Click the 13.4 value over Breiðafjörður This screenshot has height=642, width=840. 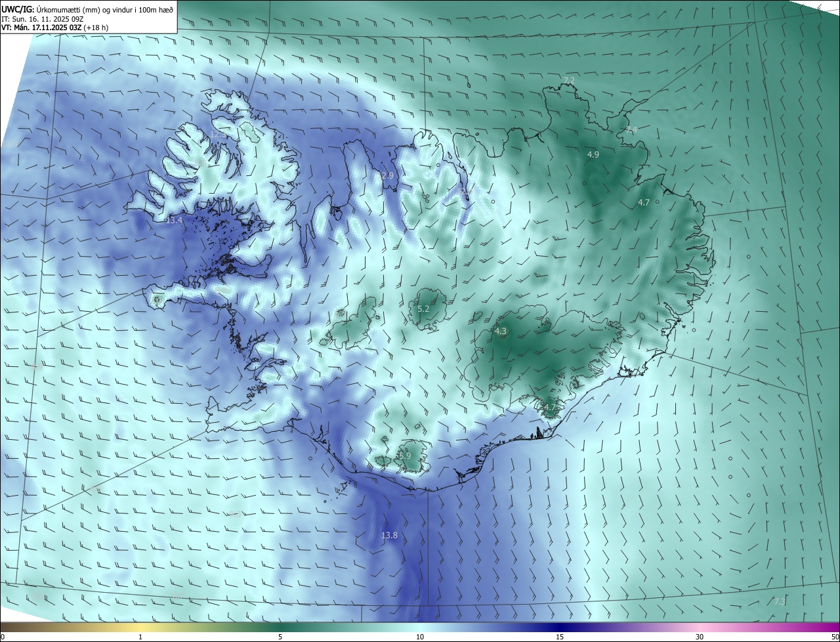[x=174, y=221]
